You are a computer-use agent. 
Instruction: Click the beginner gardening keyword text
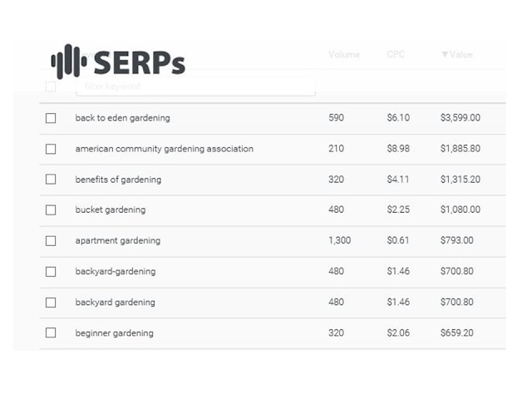pos(114,333)
